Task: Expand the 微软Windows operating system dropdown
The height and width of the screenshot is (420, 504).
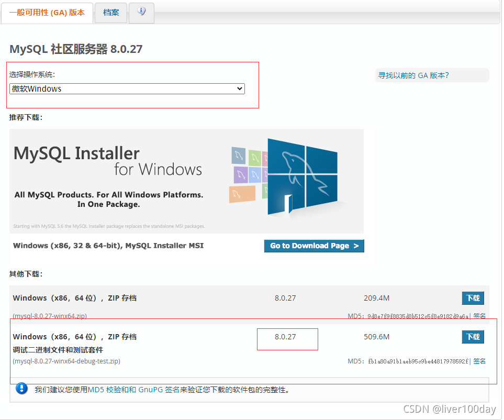Action: pos(127,89)
